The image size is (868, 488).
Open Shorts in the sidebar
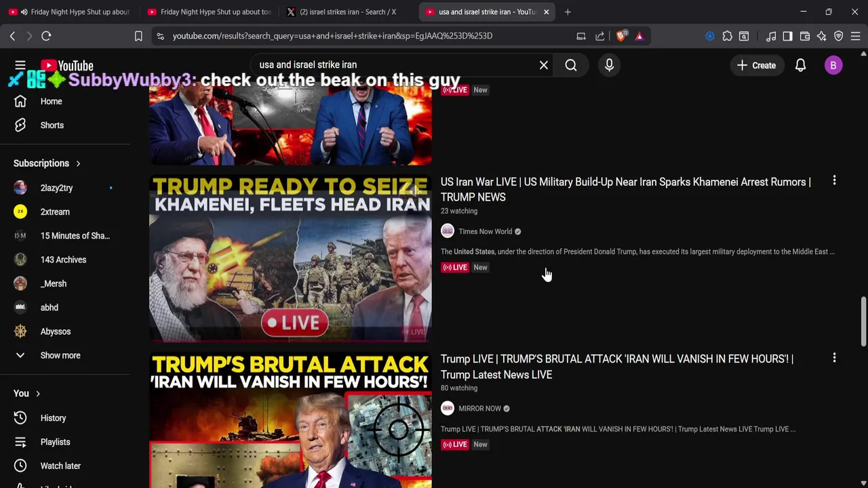click(x=52, y=125)
